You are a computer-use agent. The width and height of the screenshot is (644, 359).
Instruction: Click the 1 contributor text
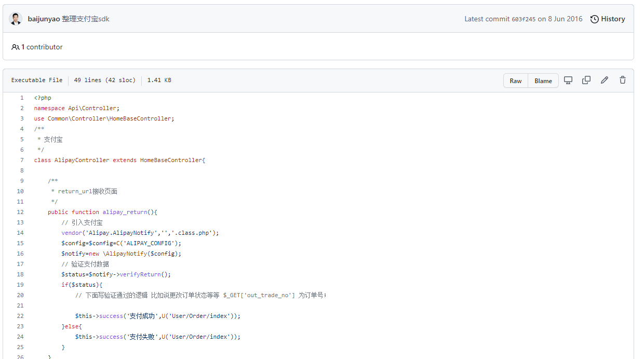[42, 47]
